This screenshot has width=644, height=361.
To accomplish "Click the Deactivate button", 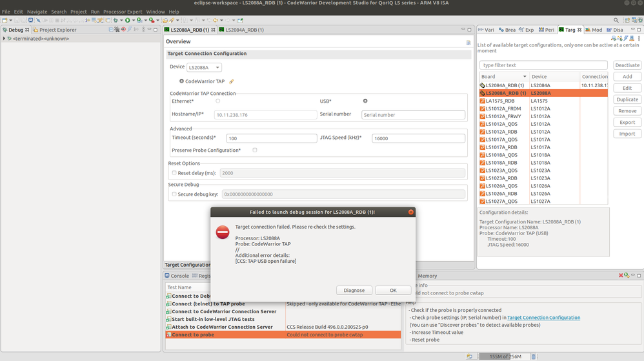I will coord(627,65).
